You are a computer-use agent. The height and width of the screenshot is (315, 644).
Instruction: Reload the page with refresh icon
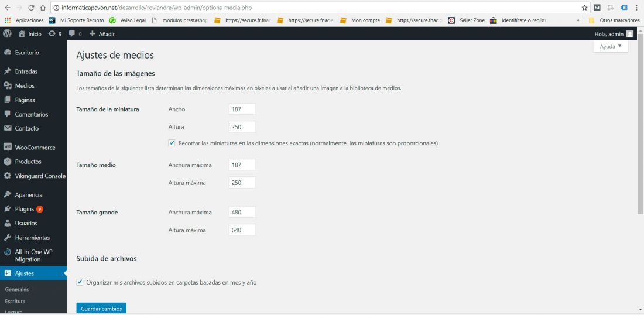coord(31,8)
